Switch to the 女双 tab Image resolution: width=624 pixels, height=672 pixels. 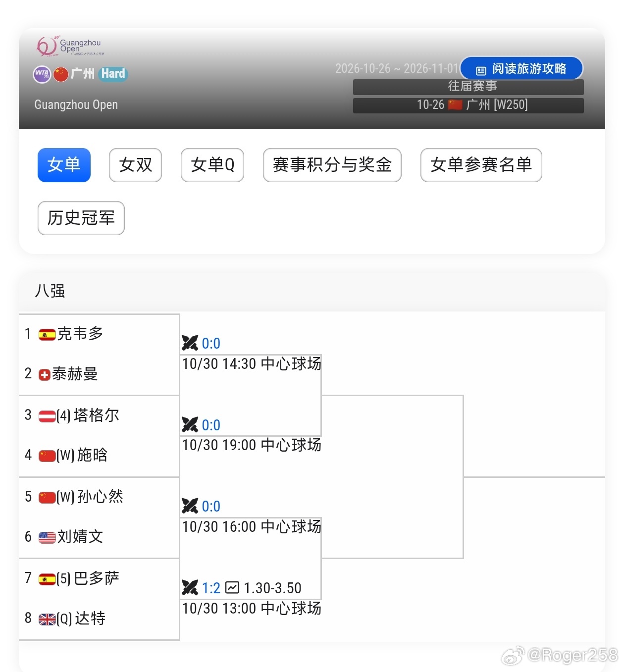click(x=135, y=165)
